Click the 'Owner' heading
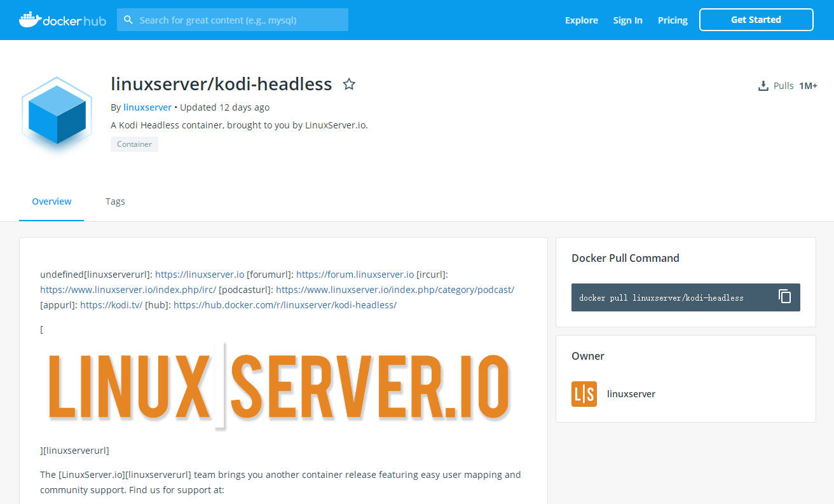 (588, 356)
